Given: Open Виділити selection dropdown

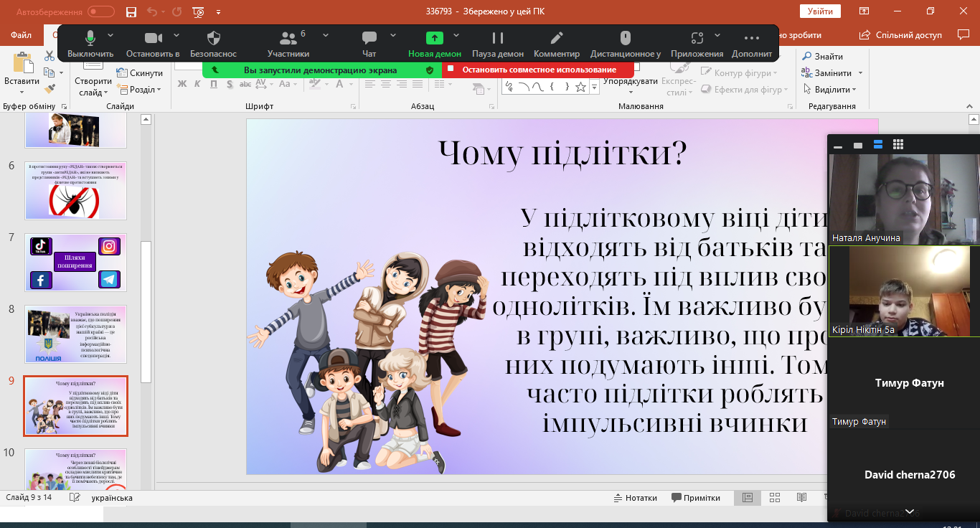Looking at the screenshot, I should [x=829, y=90].
